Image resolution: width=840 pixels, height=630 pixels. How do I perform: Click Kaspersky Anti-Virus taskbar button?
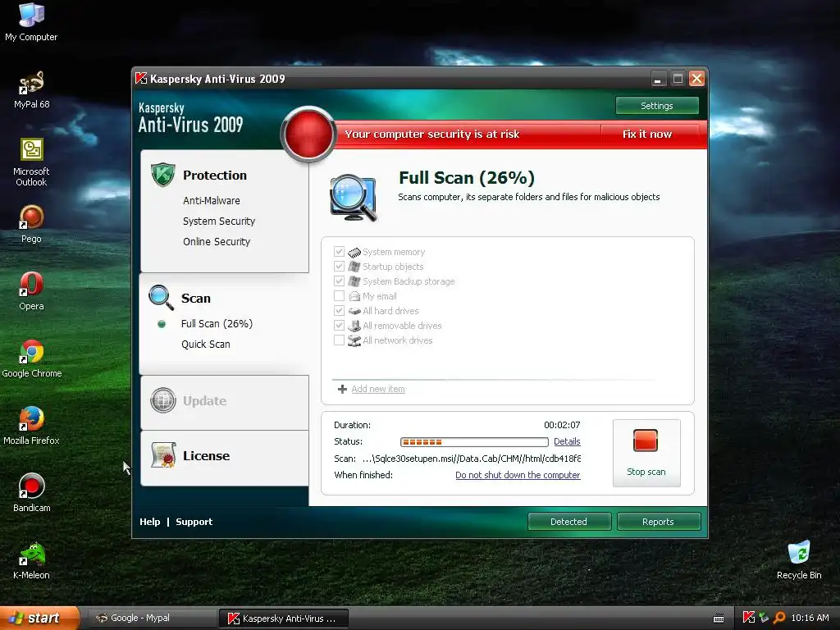[x=283, y=619]
